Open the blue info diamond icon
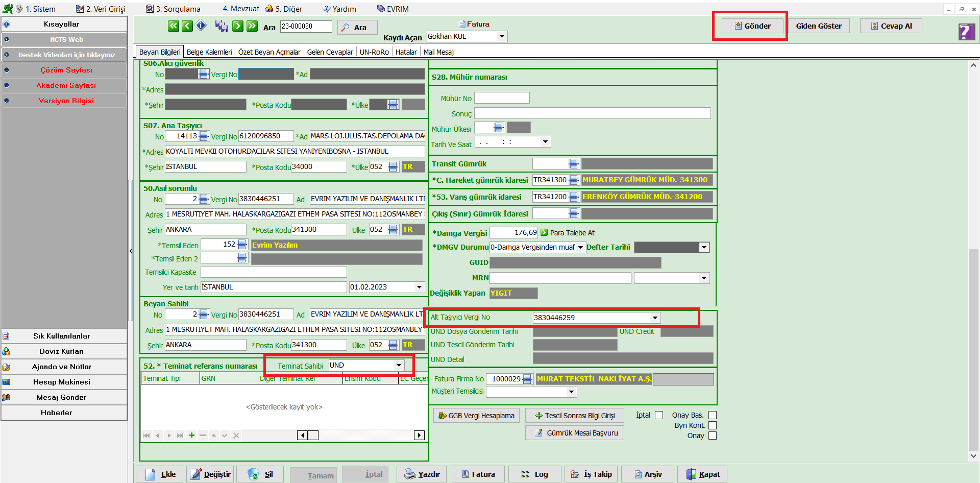The height and width of the screenshot is (483, 980). (201, 26)
